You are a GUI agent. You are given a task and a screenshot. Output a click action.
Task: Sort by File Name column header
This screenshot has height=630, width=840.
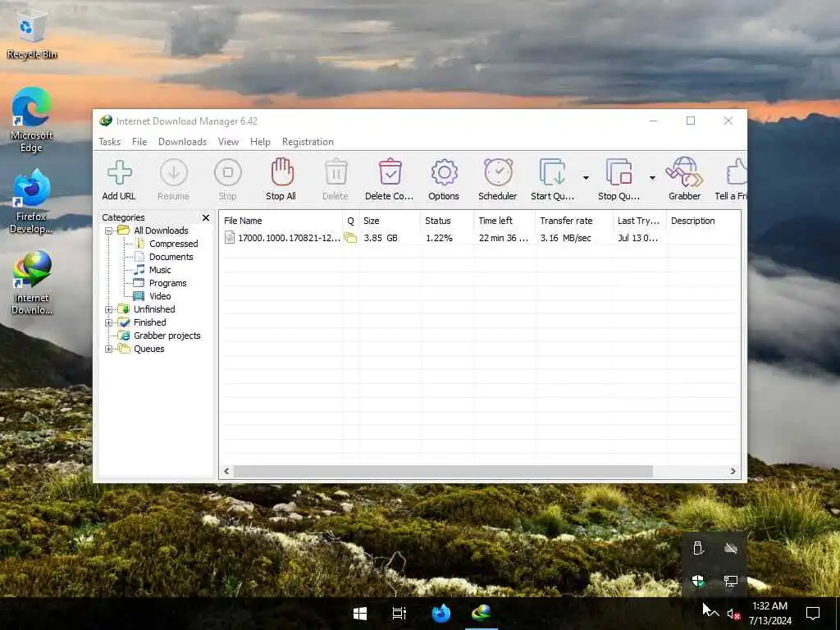(281, 221)
